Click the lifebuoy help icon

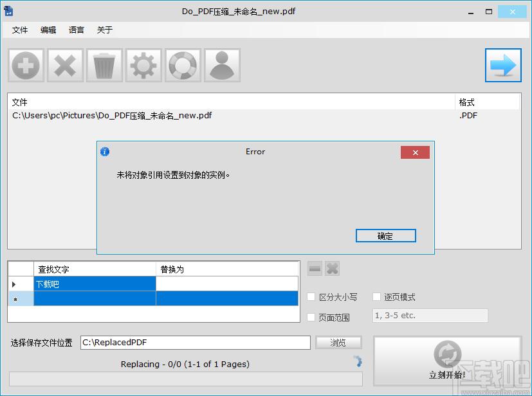pos(183,65)
